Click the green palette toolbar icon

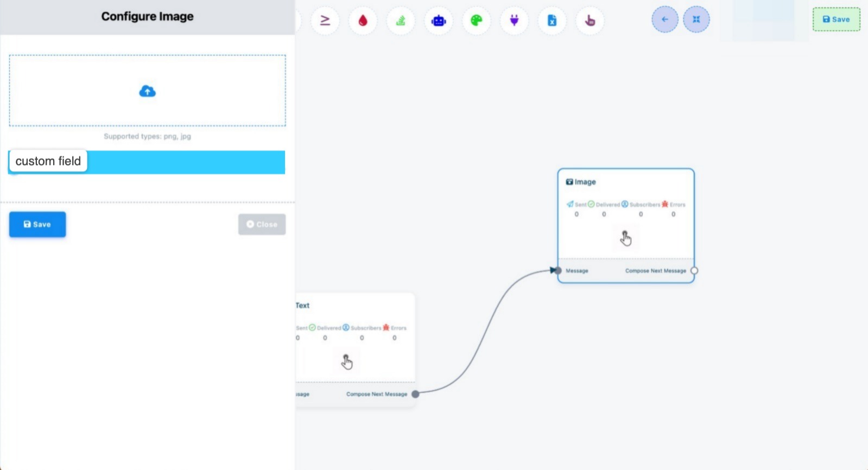(476, 21)
